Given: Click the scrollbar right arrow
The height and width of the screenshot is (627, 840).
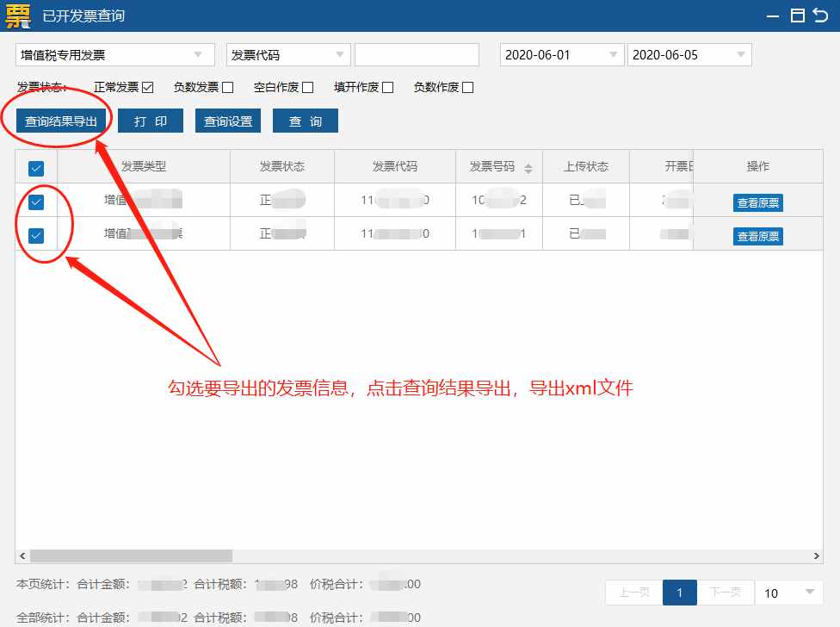Looking at the screenshot, I should pos(817,556).
